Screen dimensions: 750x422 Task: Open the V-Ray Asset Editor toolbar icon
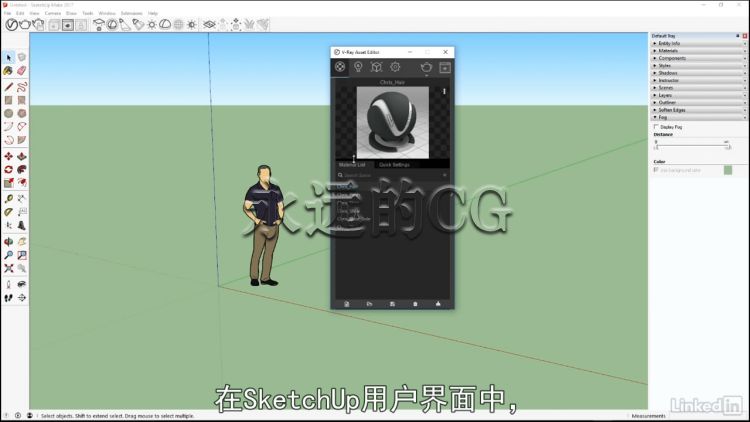pos(11,24)
